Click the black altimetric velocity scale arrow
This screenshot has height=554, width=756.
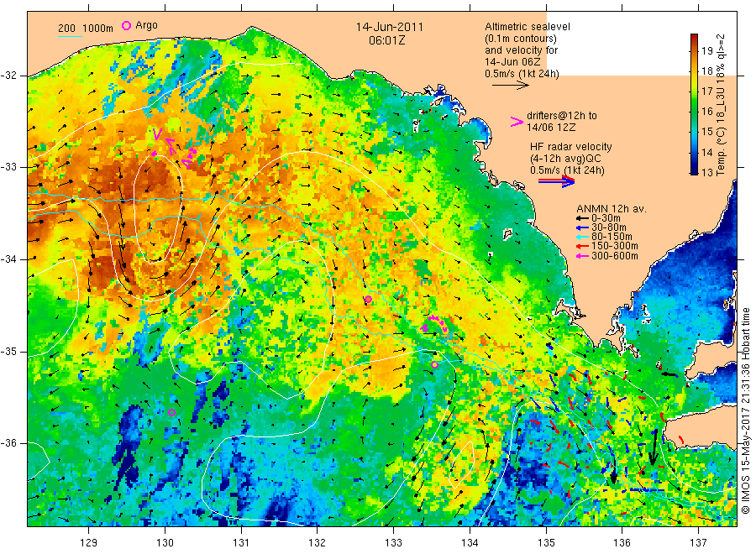[511, 86]
